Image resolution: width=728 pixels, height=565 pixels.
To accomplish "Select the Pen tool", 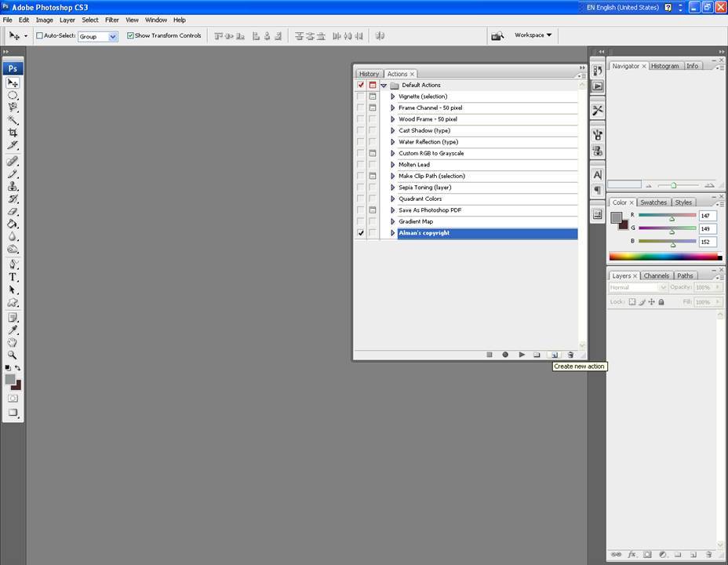I will coord(13,264).
